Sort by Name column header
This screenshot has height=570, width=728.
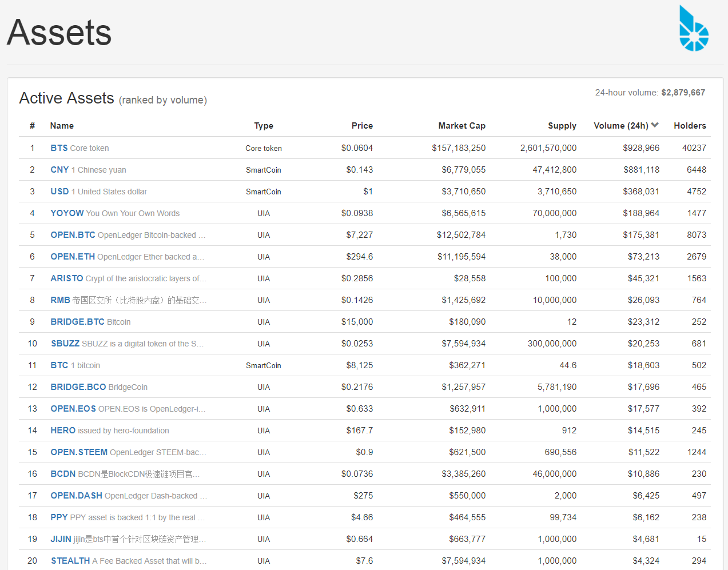tap(62, 126)
